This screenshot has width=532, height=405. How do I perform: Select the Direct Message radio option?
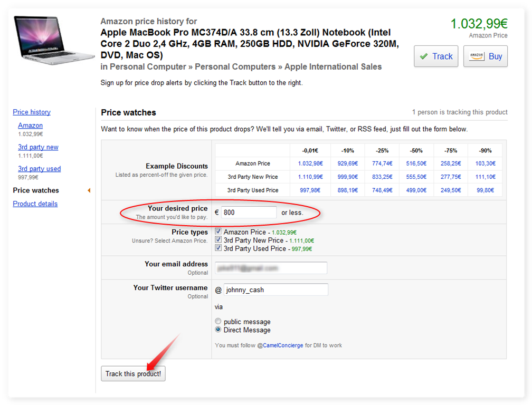[x=218, y=330]
